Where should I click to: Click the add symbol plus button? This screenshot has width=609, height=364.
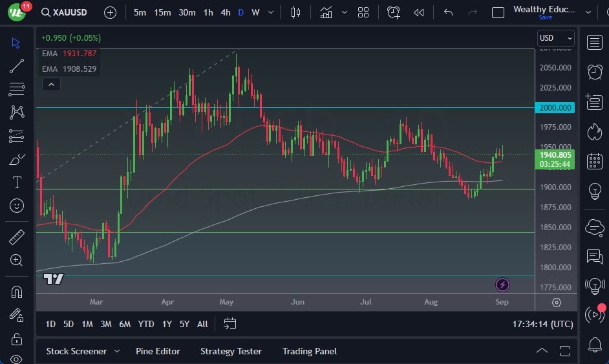point(110,12)
